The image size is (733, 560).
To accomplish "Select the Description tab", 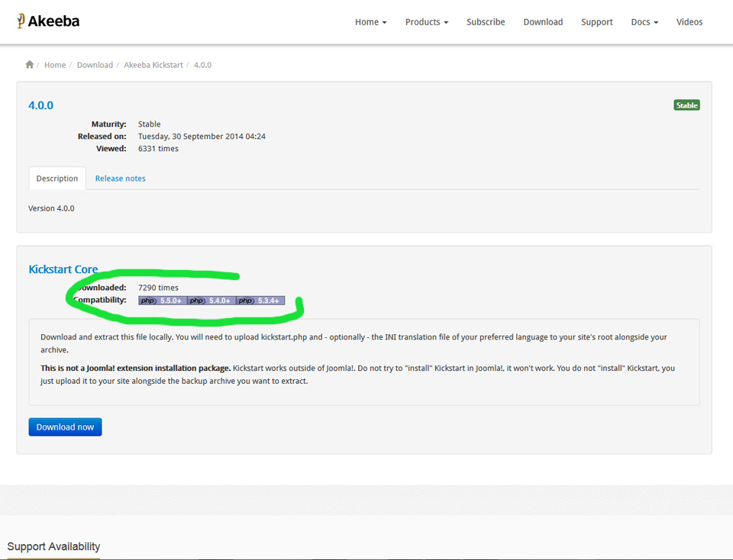I will pyautogui.click(x=57, y=179).
